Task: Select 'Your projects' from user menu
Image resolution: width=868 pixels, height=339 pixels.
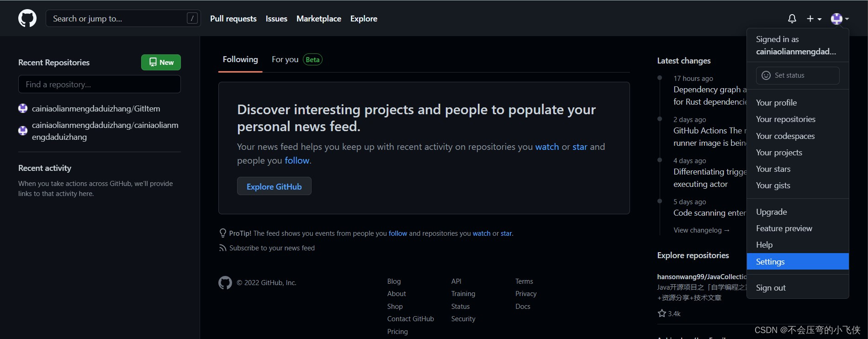Action: 798,153
